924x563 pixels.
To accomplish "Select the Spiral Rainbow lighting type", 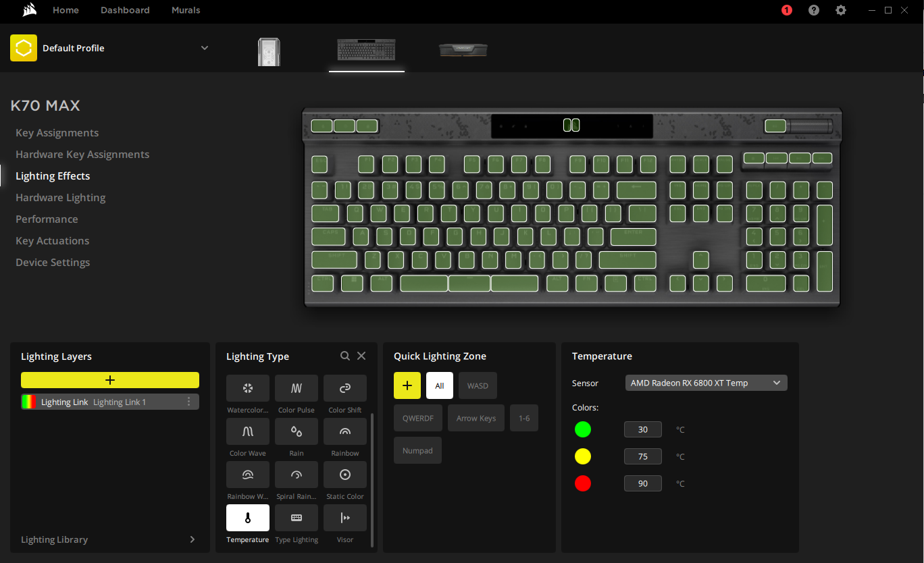I will pyautogui.click(x=297, y=475).
